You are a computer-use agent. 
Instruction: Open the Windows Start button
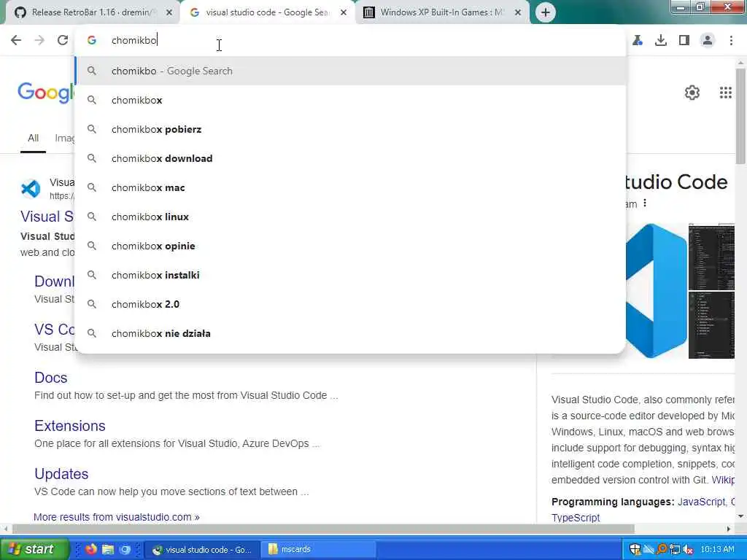coord(34,549)
